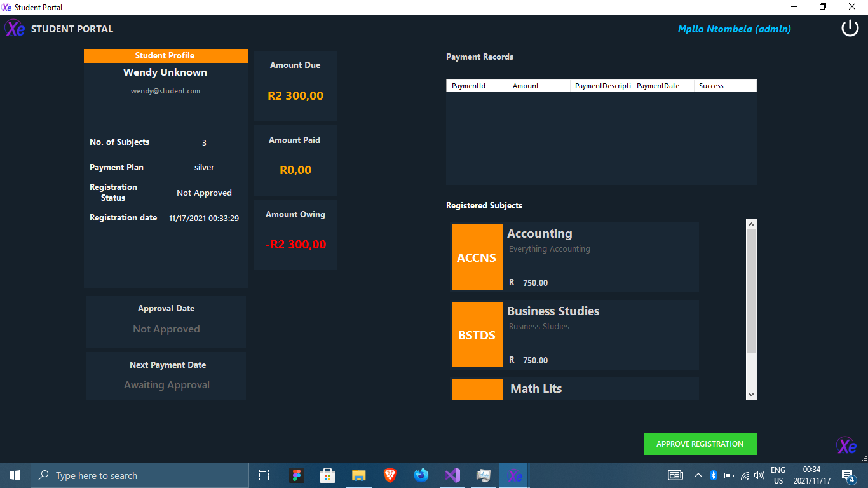The image size is (868, 488).
Task: Click the Registered Subjects section label
Action: coord(484,206)
